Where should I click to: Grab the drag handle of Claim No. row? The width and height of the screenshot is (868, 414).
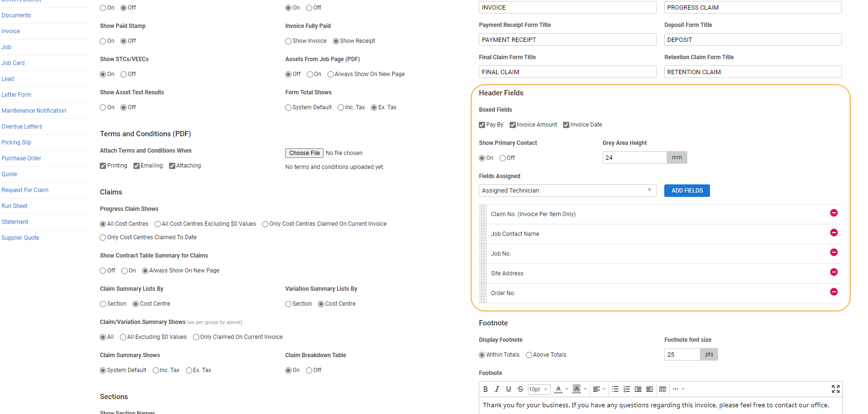coord(483,214)
